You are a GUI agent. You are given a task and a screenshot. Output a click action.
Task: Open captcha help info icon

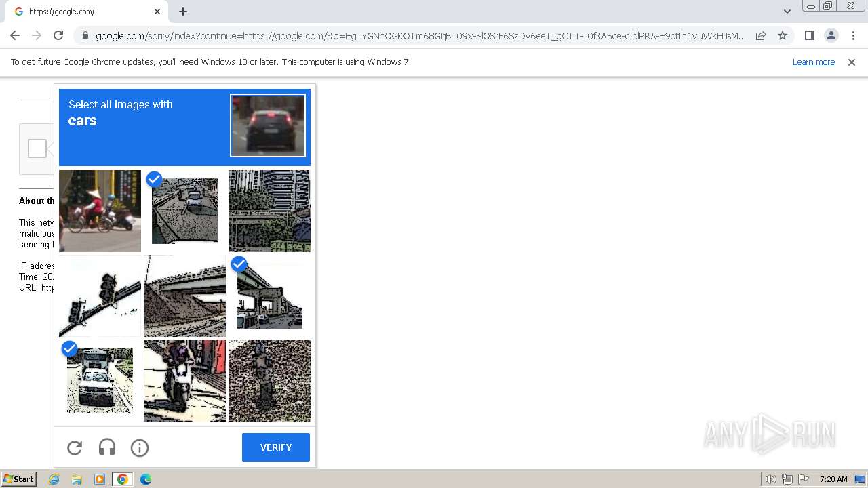pos(140,447)
